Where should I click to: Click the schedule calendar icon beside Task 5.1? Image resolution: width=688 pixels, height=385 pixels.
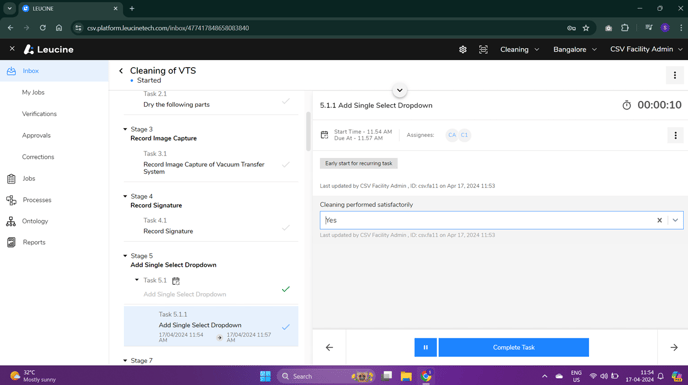[176, 281]
